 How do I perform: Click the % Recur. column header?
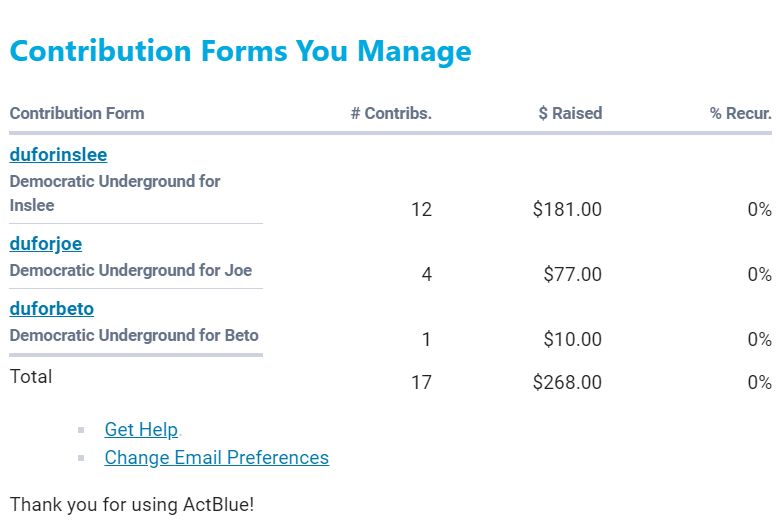[740, 114]
